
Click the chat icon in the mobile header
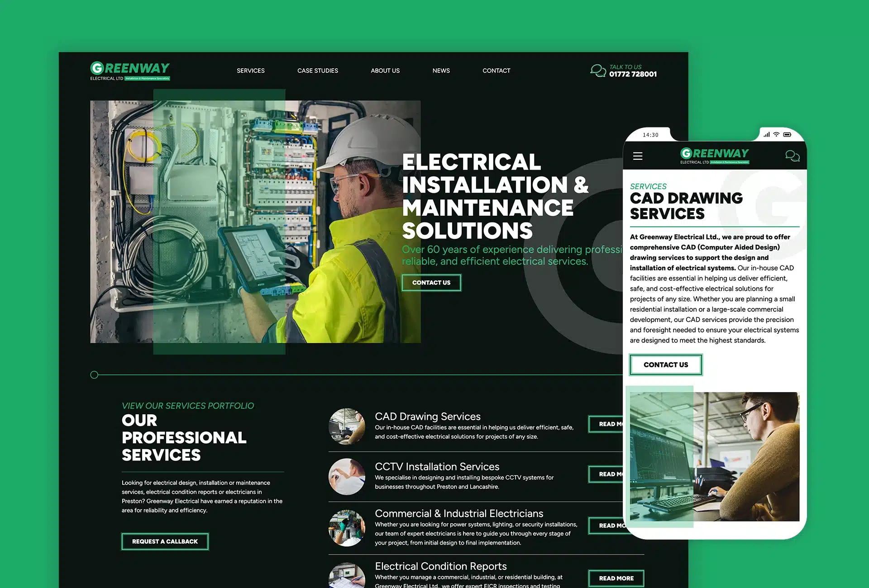(x=793, y=156)
